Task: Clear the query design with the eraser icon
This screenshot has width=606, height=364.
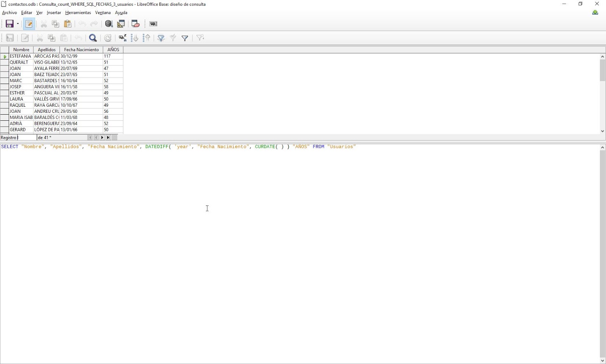Action: [135, 23]
